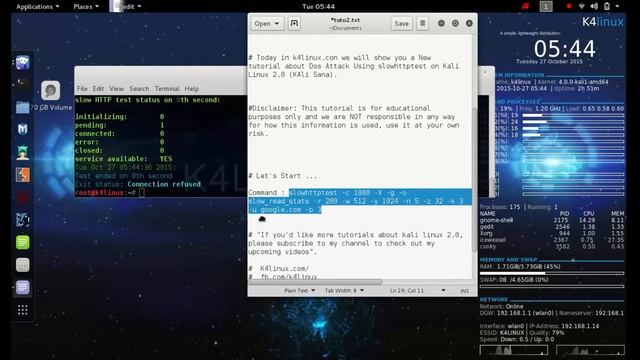Toggle INS insert mode indicator
Image resolution: width=640 pixels, height=360 pixels.
(464, 291)
